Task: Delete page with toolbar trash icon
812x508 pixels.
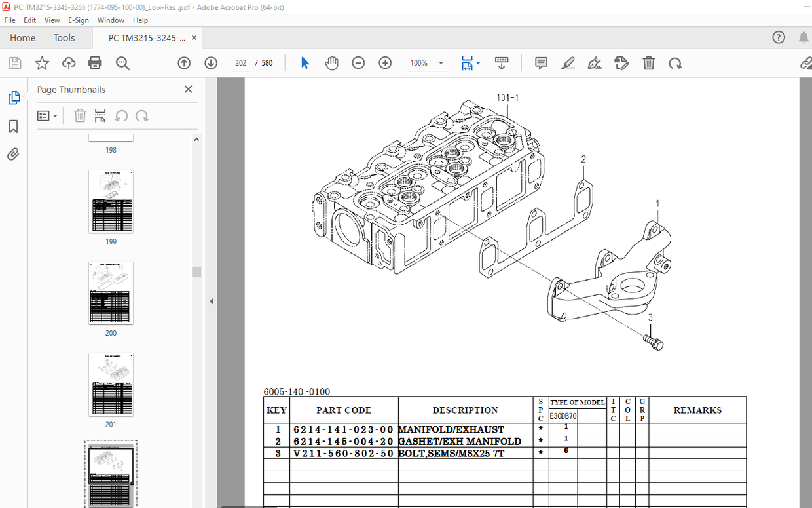Action: point(648,63)
